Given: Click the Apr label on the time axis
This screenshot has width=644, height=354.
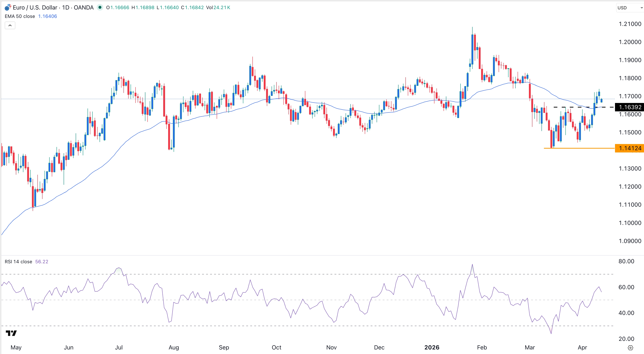Looking at the screenshot, I should point(583,347).
